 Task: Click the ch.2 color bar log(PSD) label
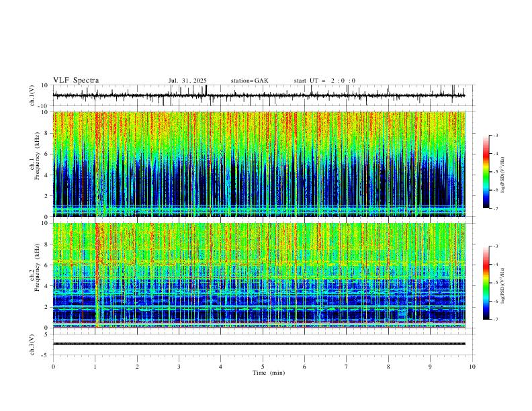coord(503,285)
